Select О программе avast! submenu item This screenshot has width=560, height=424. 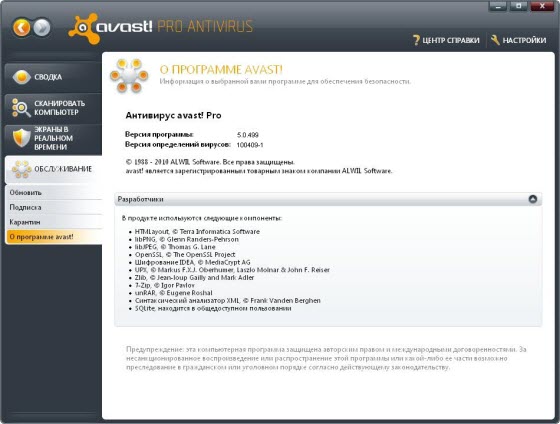tap(54, 237)
